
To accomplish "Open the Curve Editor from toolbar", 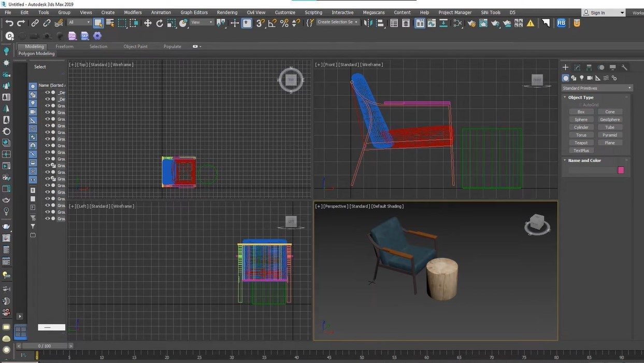I will [x=432, y=23].
